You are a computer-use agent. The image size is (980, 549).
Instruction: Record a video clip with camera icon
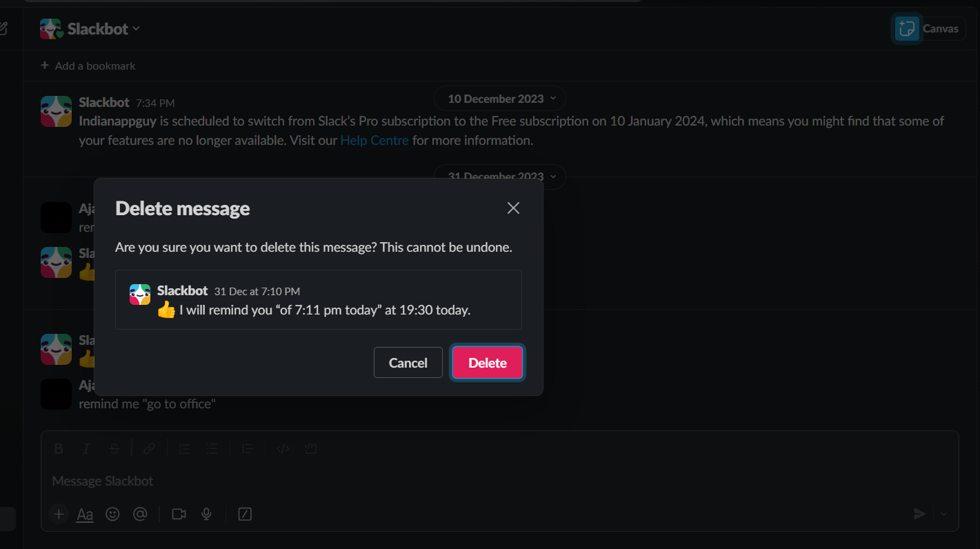[179, 514]
